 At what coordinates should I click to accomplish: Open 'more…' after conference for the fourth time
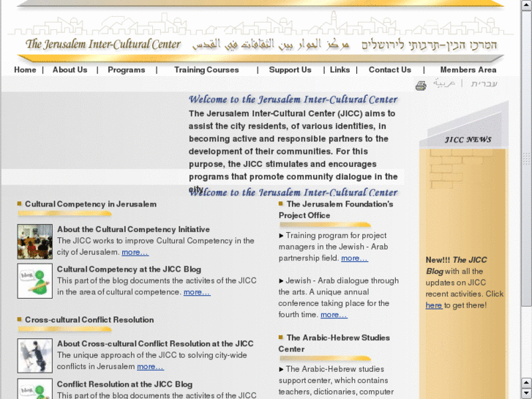pyautogui.click(x=334, y=315)
